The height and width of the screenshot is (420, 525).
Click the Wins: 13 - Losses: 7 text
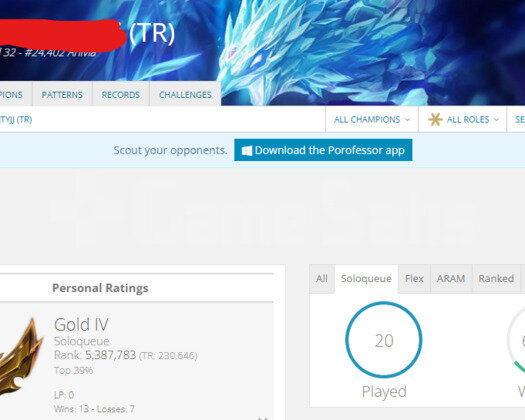point(94,409)
